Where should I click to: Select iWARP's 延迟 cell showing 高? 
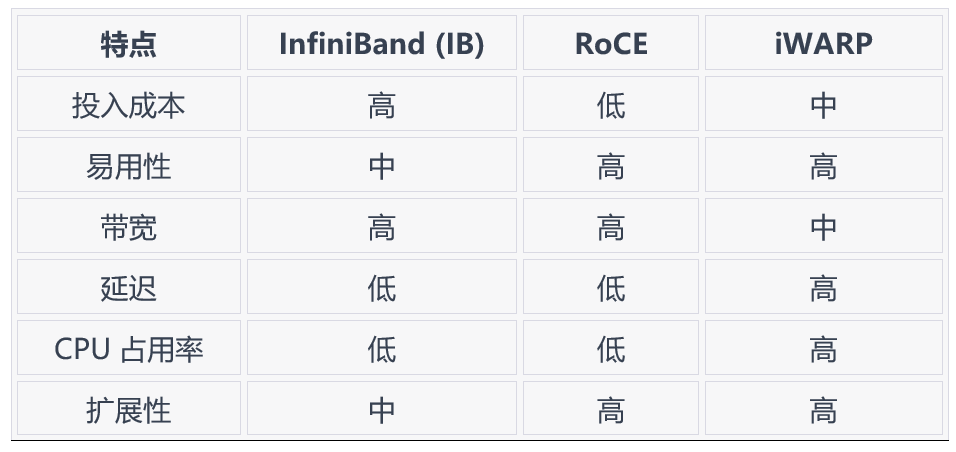823,288
